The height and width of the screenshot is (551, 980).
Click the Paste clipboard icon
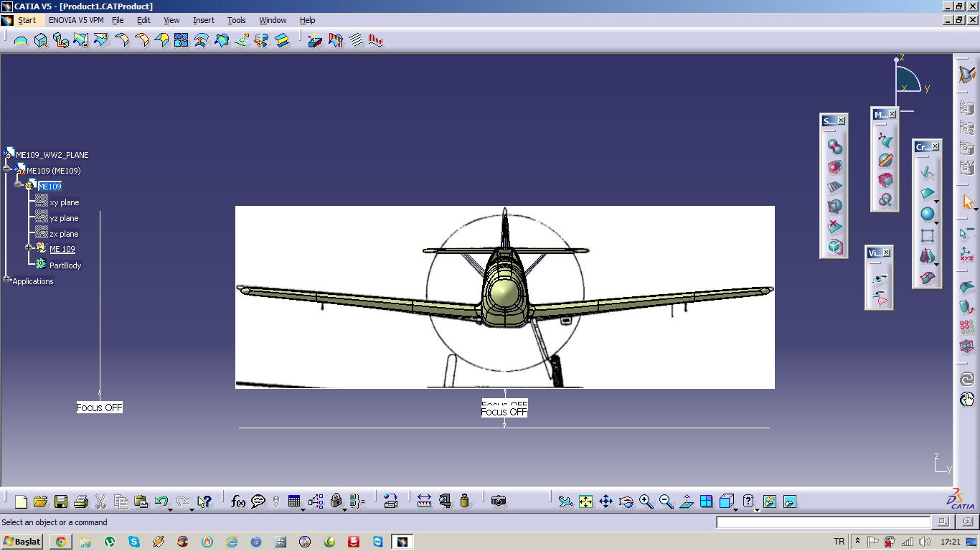tap(141, 501)
